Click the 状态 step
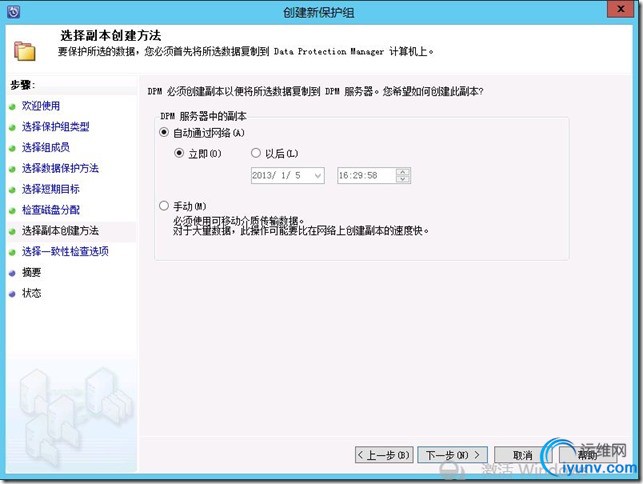 point(31,293)
